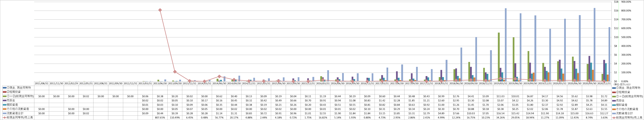Select the その他の流動資産 row label in the data table
Image resolution: width=644 pixels, height=120 pixels.
18,109
